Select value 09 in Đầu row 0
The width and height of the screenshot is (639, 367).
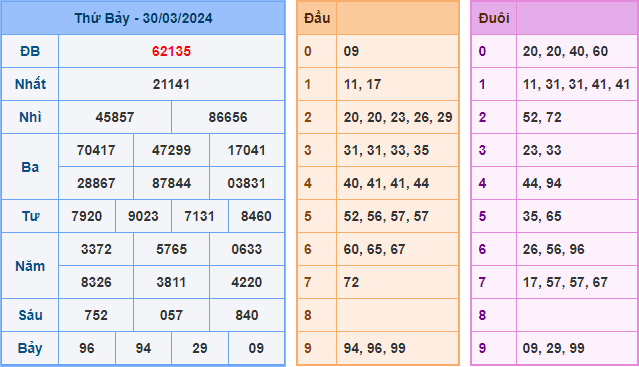click(351, 51)
